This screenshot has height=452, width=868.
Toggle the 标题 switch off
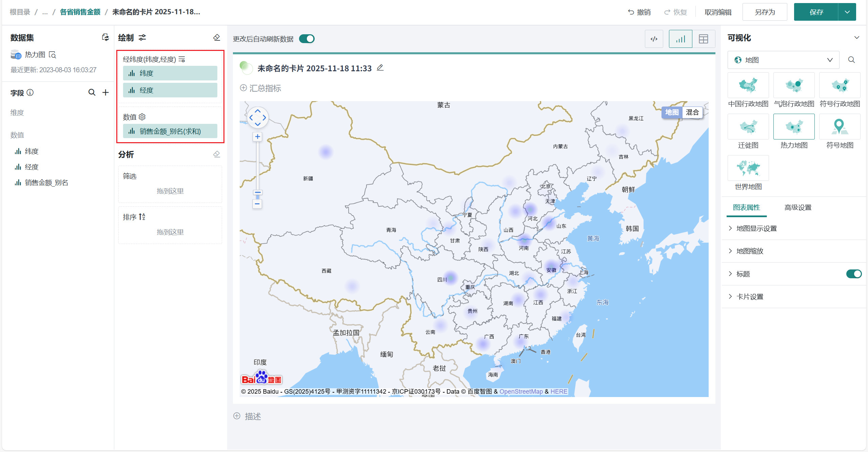coord(853,274)
